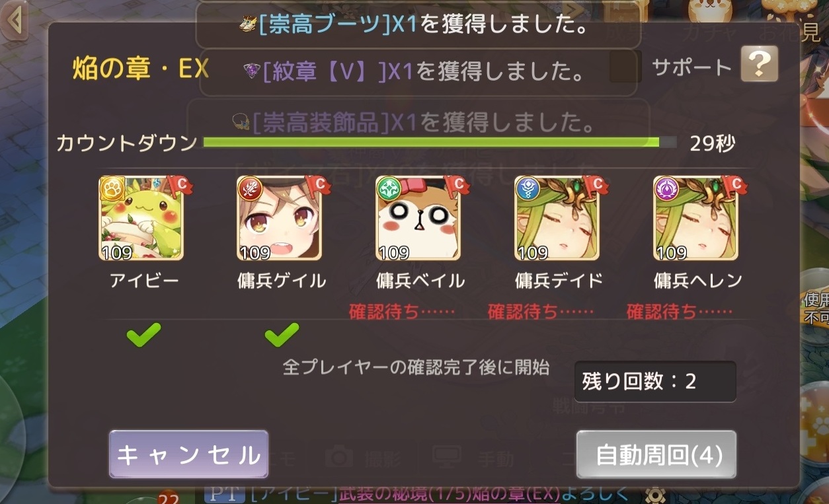Select 傭兵ベイル hamster portrait

coord(418,219)
